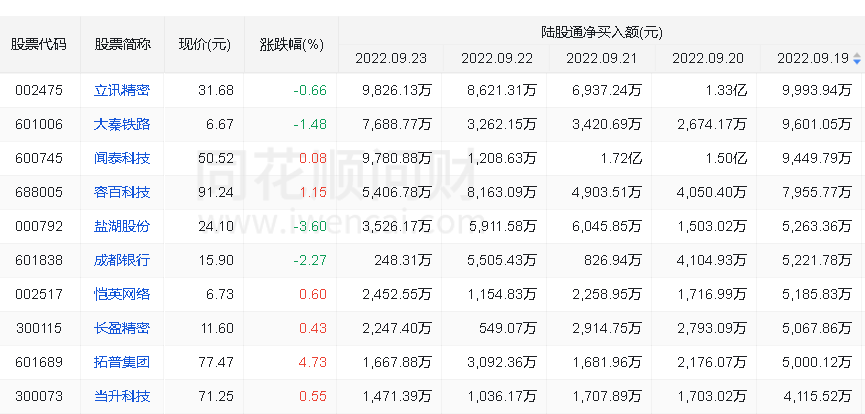Select the 2022.09.20 date column header
865x414 pixels.
pyautogui.click(x=708, y=58)
